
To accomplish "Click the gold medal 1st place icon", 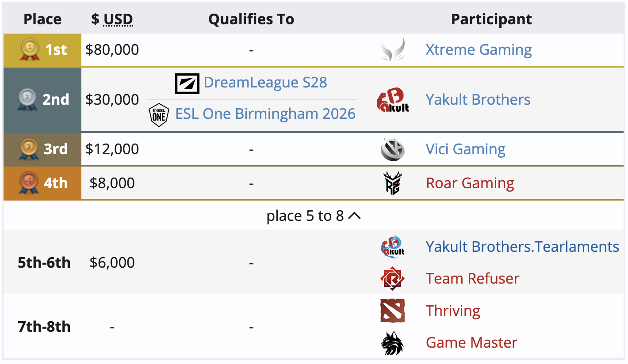I will (31, 50).
